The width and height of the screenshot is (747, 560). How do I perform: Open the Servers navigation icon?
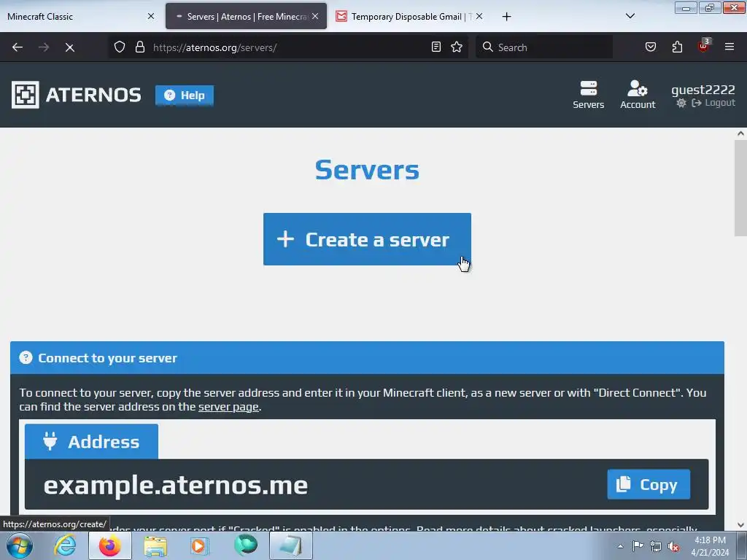point(589,95)
